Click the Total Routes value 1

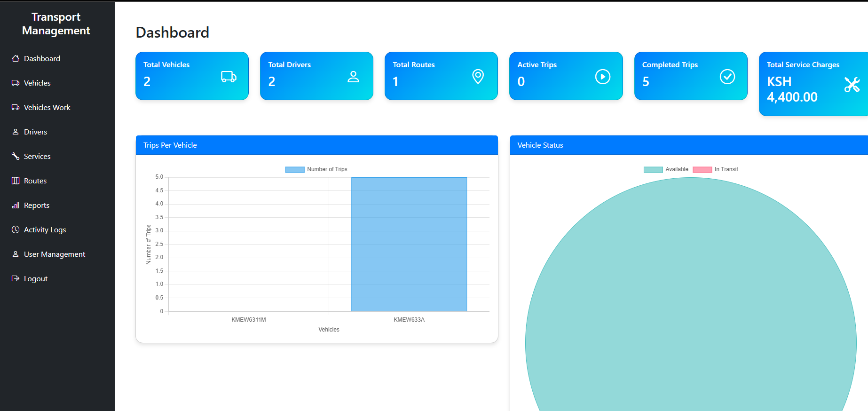click(x=396, y=82)
